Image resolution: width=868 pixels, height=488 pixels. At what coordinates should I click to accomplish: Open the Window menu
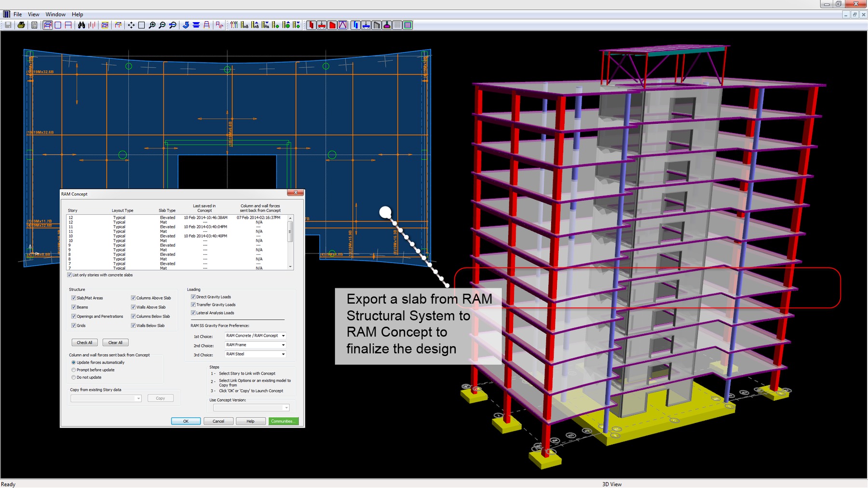[55, 14]
